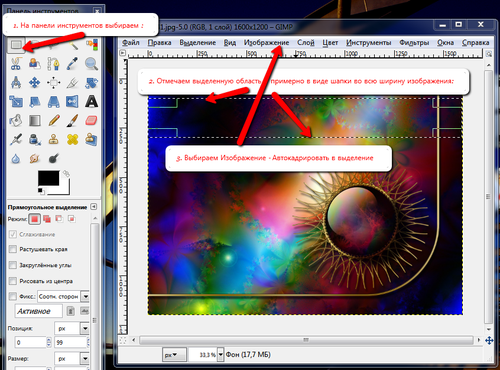The image size is (500, 370).
Task: Select the Blend gradient tool
Action: (x=34, y=120)
